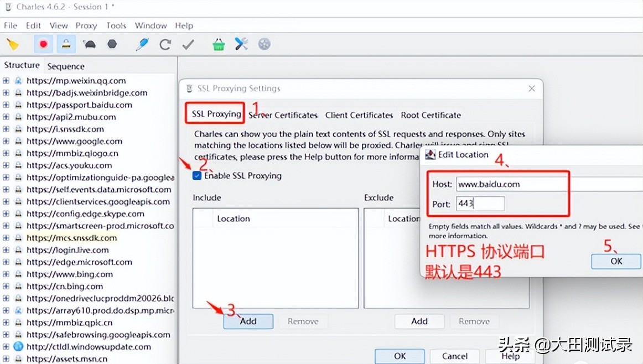Expand the i.snssdk.com node
Screen dimensions: 643x364
6,129
